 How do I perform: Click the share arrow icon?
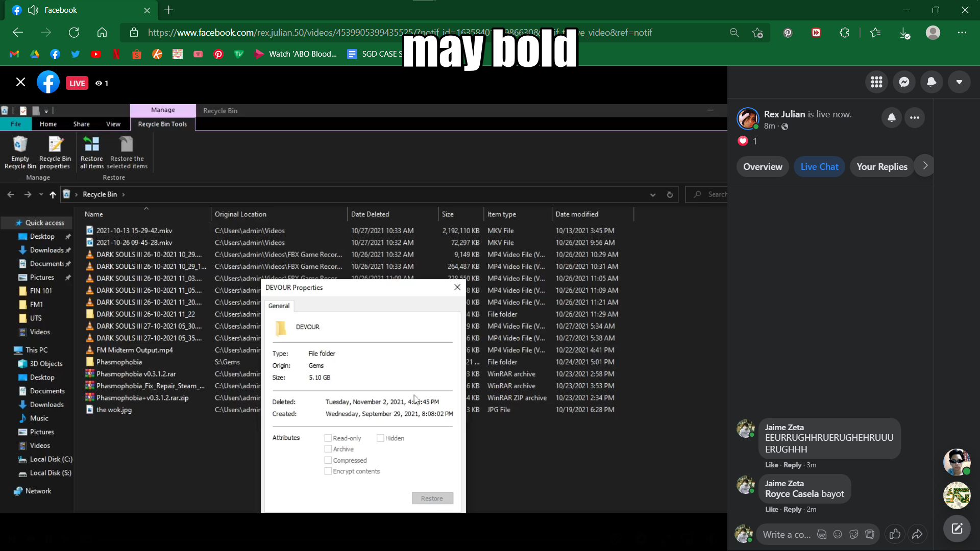coord(917,534)
